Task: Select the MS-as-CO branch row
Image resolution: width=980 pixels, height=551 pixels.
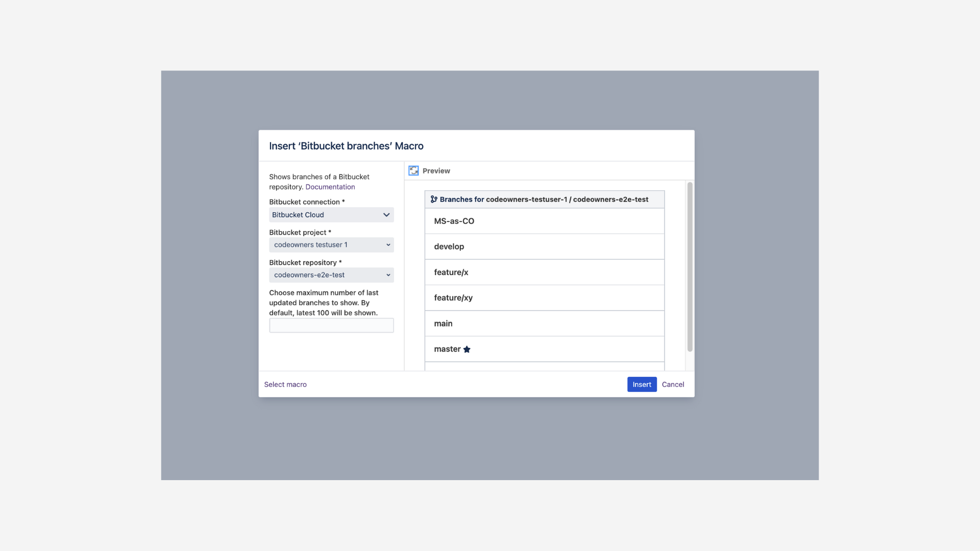Action: click(545, 221)
